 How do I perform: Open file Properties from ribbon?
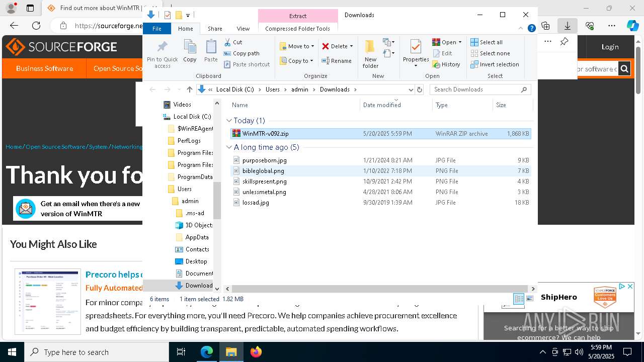416,54
